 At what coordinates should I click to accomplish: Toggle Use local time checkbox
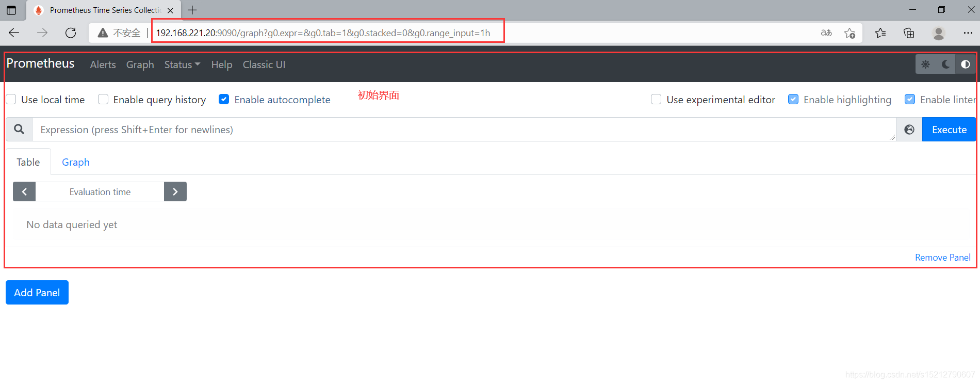pyautogui.click(x=11, y=99)
